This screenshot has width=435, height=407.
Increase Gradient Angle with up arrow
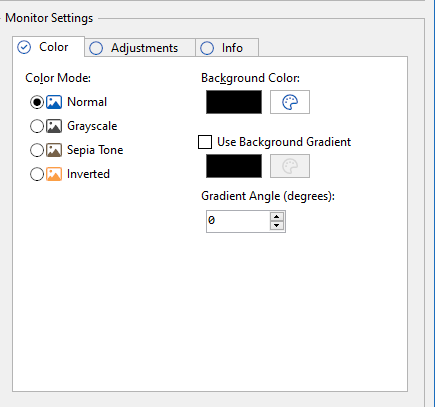(277, 217)
